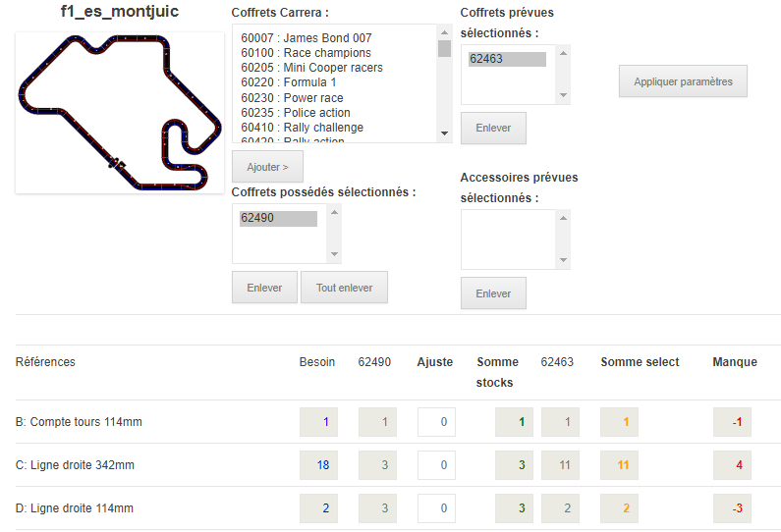Select 62490 in the owned sets list
The height and width of the screenshot is (532, 781).
click(x=278, y=218)
